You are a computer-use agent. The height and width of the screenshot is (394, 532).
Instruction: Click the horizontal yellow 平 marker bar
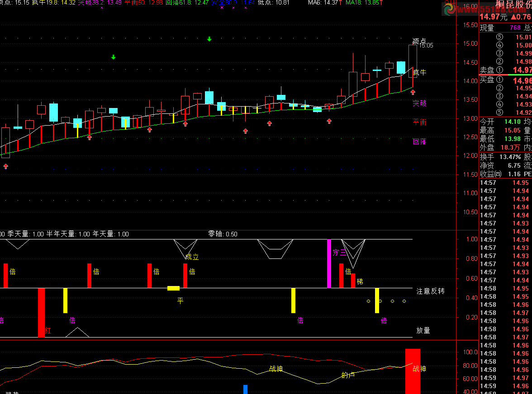point(173,288)
